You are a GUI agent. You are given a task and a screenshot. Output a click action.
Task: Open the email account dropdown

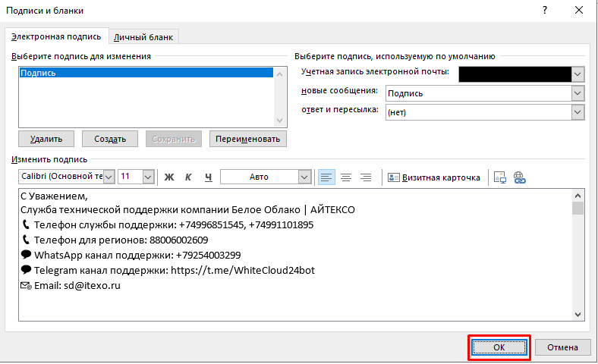[x=578, y=74]
